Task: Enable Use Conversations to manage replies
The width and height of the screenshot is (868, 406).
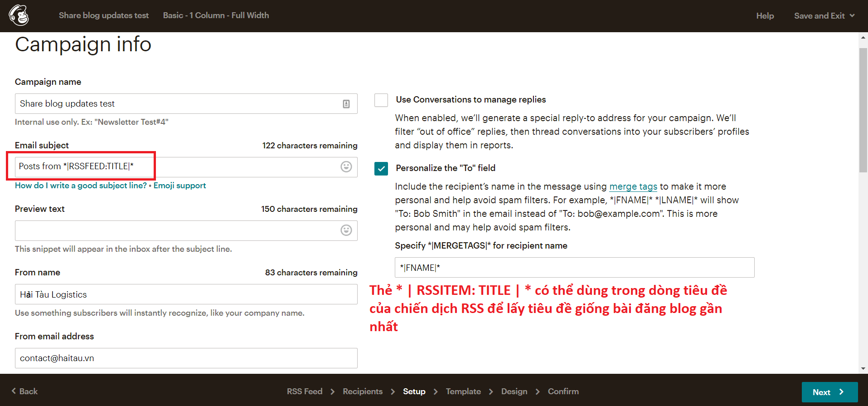Action: click(x=381, y=100)
